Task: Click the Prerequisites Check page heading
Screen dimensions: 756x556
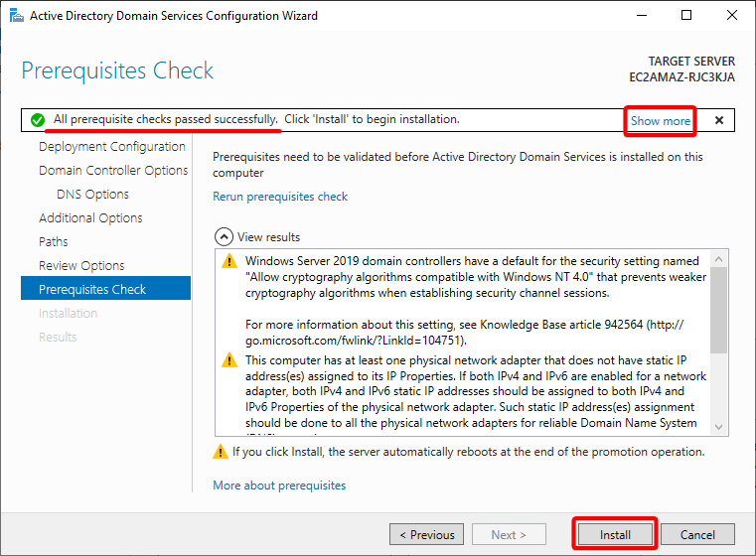Action: click(x=117, y=70)
